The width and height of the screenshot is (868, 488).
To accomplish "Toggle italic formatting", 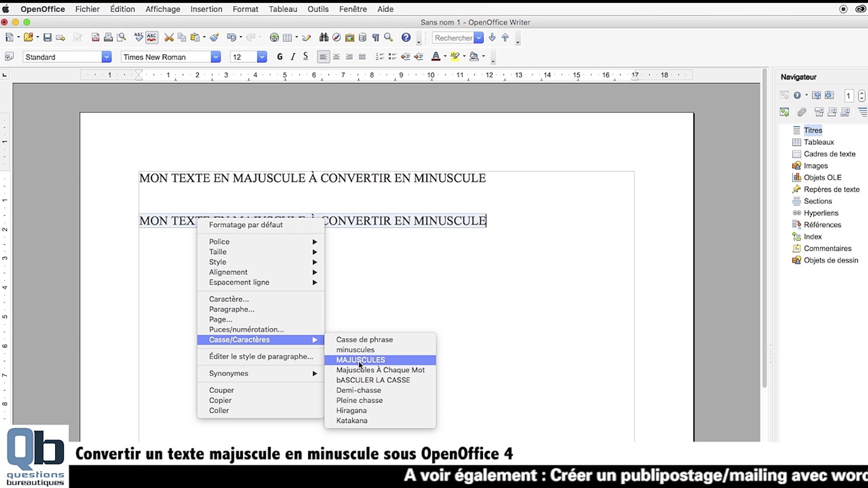I will tap(292, 56).
